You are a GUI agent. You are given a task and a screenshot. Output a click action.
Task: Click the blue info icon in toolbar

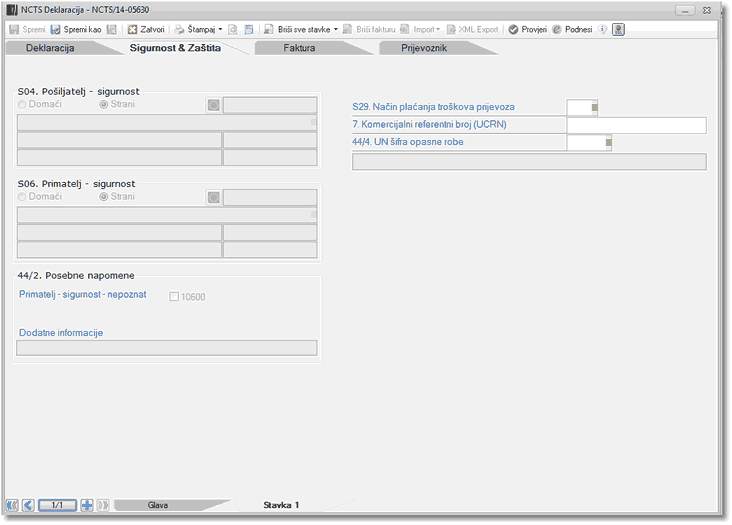click(603, 29)
